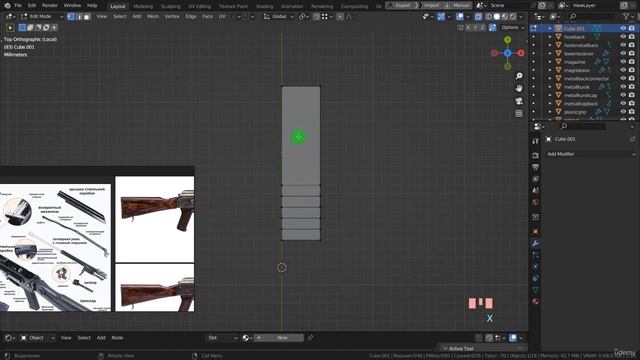The image size is (640, 360).
Task: Open the Mesh menu
Action: pos(153,17)
